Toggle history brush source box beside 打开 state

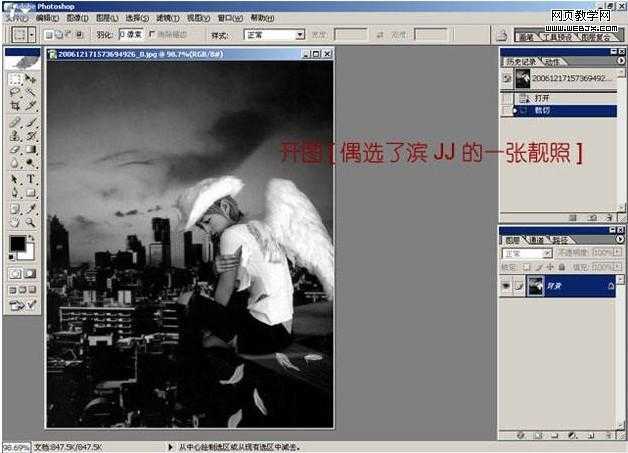coord(507,98)
